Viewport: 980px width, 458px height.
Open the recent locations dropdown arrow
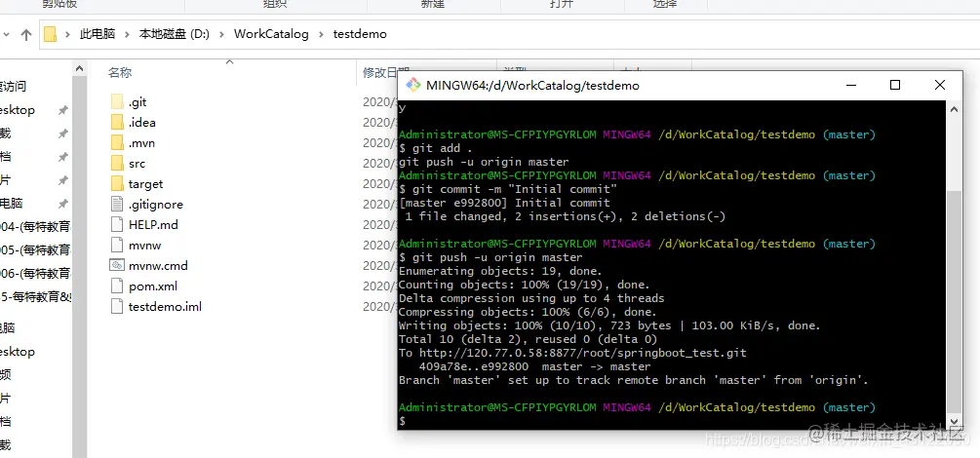click(x=6, y=35)
